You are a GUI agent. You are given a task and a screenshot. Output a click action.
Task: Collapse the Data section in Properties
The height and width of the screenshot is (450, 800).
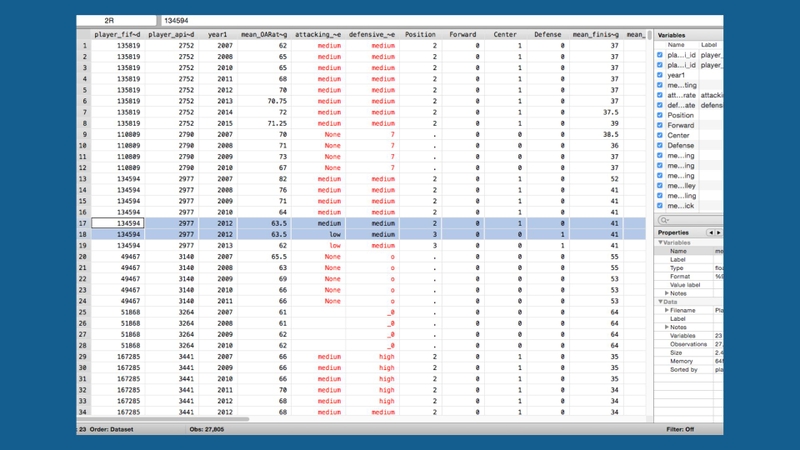[x=660, y=302]
